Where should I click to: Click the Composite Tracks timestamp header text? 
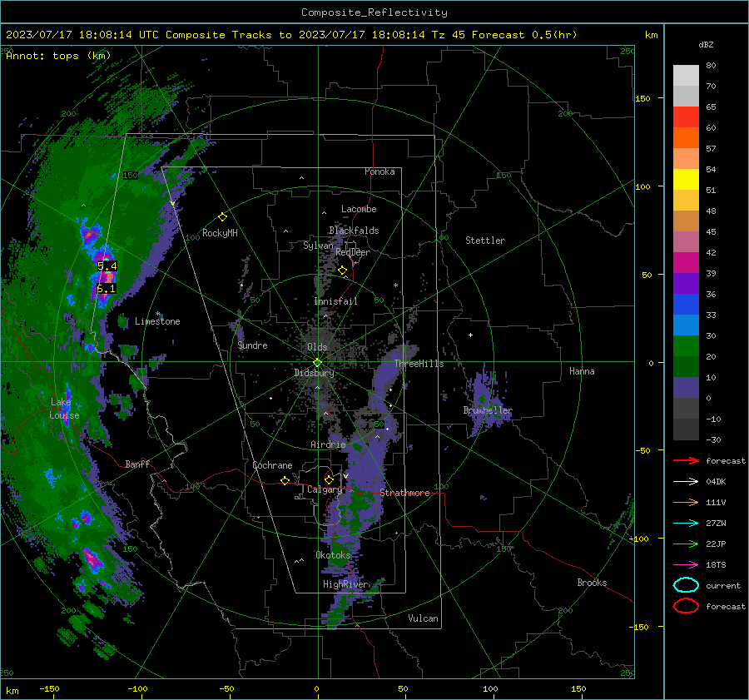point(291,35)
